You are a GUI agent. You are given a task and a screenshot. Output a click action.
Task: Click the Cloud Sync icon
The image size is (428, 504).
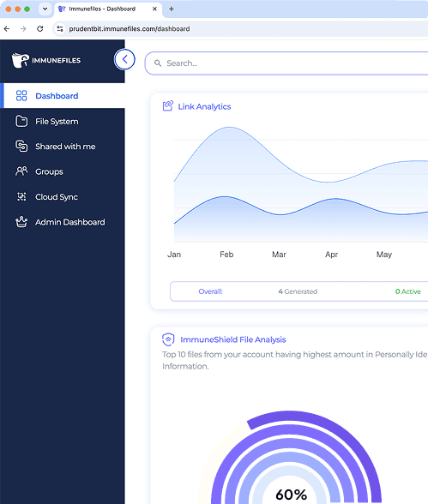click(x=21, y=196)
